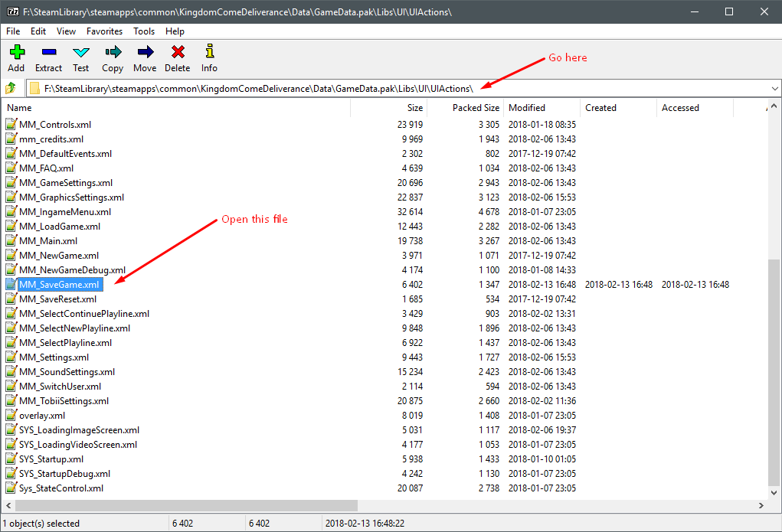Go up one folder level

(x=11, y=88)
